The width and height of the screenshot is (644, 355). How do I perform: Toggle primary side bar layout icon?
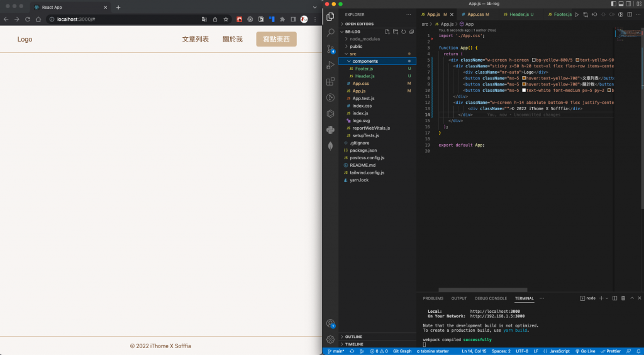tap(614, 4)
